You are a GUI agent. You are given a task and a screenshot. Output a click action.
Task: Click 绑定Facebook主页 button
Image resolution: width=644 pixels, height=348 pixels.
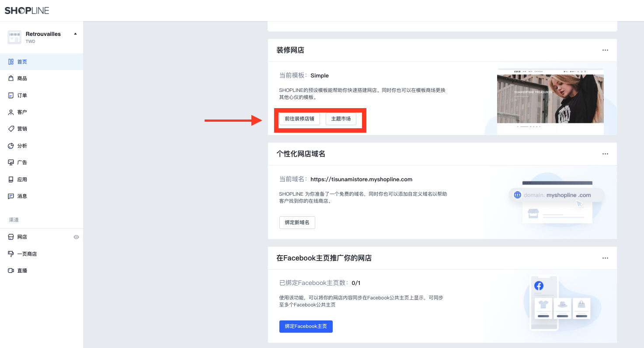pyautogui.click(x=306, y=326)
